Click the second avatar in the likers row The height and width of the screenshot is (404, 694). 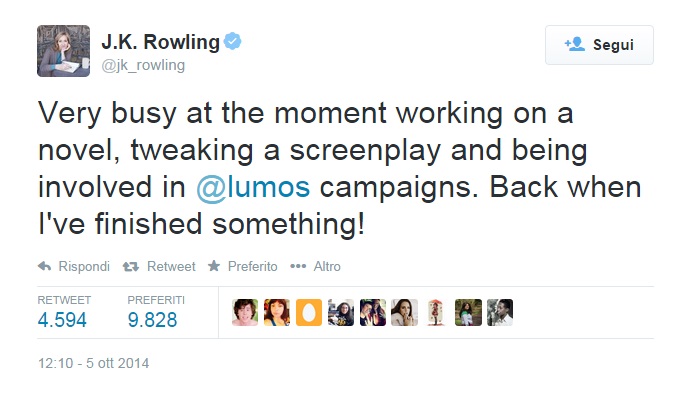click(277, 312)
